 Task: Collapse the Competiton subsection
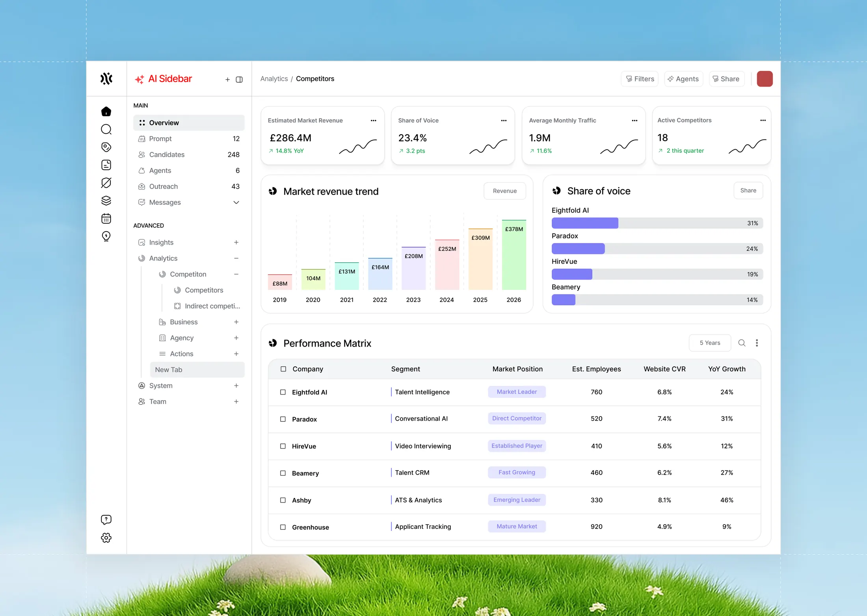click(236, 274)
